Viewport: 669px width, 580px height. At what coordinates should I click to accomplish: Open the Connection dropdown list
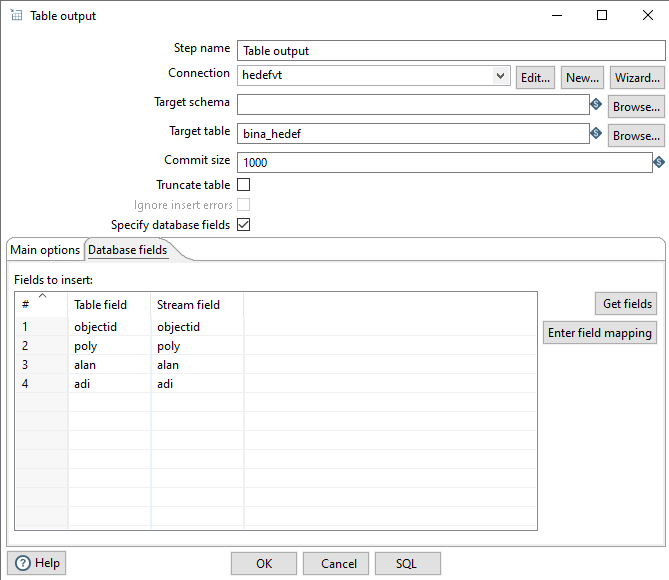(x=500, y=76)
